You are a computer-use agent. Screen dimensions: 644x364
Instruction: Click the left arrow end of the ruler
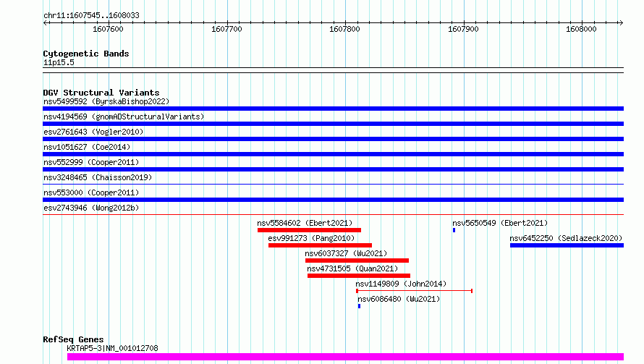click(x=46, y=23)
